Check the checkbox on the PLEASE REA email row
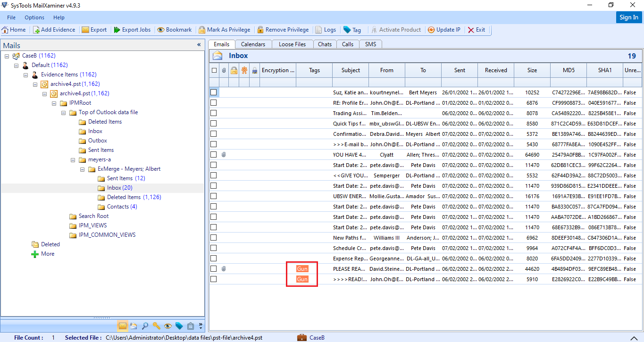The width and height of the screenshot is (644, 342). pyautogui.click(x=213, y=268)
